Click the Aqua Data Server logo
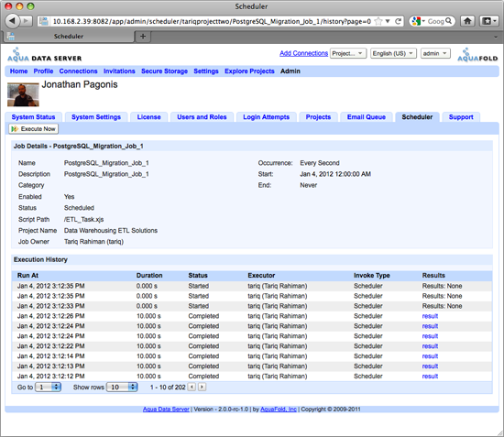 (44, 55)
